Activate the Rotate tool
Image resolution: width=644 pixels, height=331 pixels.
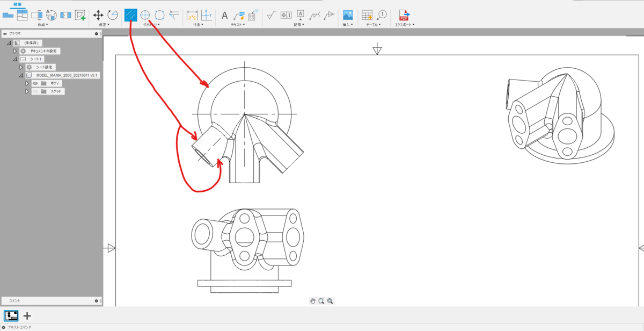point(113,15)
